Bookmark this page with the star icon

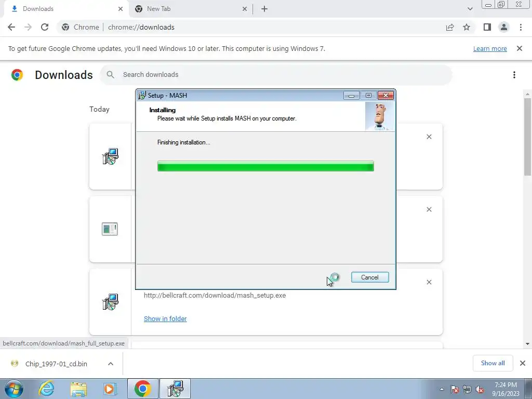tap(467, 27)
